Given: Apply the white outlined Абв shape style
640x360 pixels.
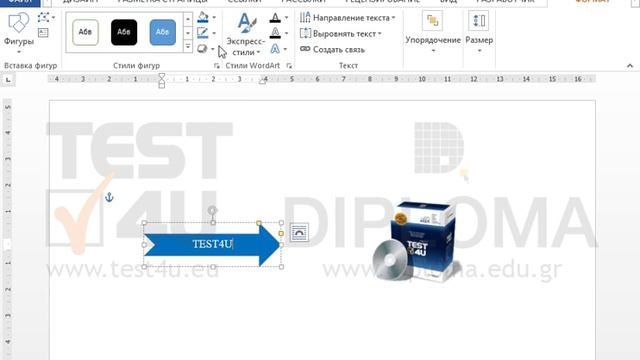Looking at the screenshot, I should [x=85, y=32].
